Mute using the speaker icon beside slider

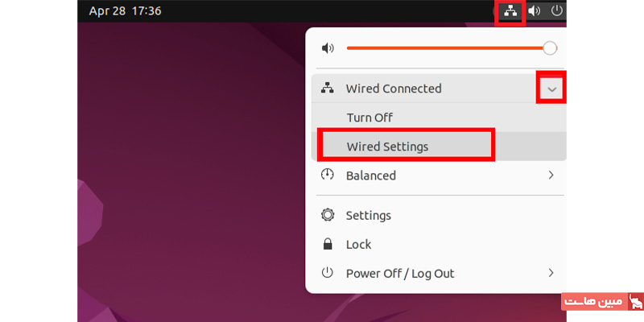click(327, 48)
